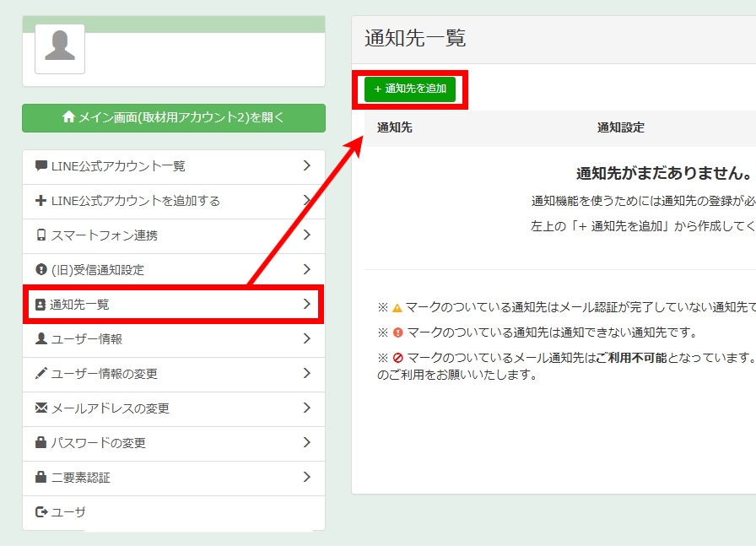Click the pencil icon beside ユーザー情報の変更
This screenshot has width=756, height=546.
coord(41,374)
